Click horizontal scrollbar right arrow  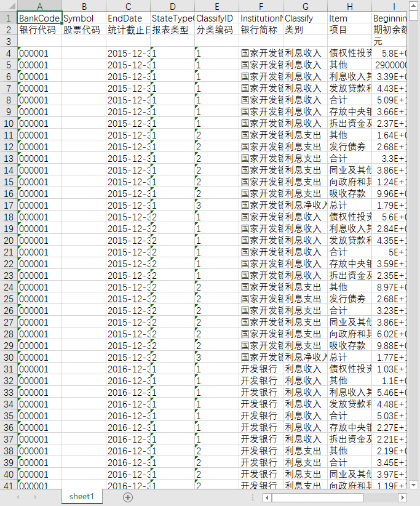coord(402,497)
